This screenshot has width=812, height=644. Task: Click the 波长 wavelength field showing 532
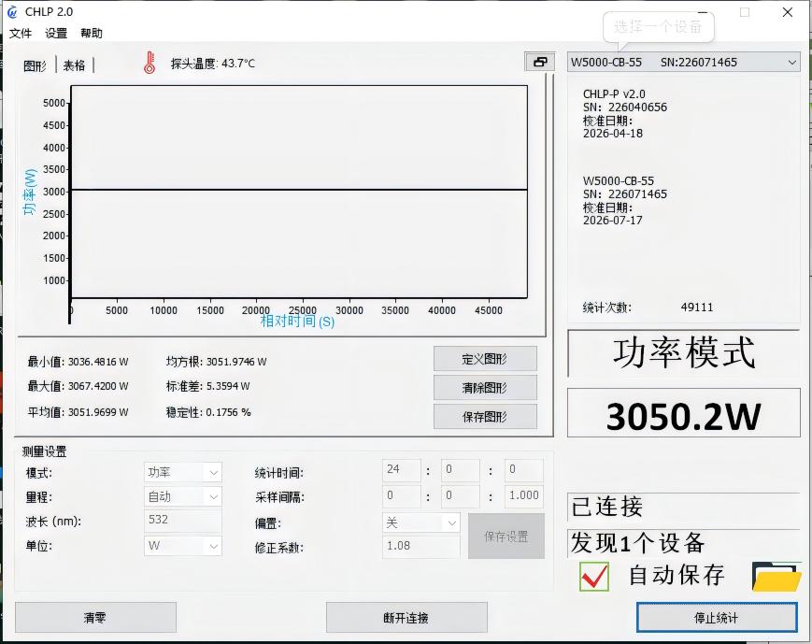[183, 521]
